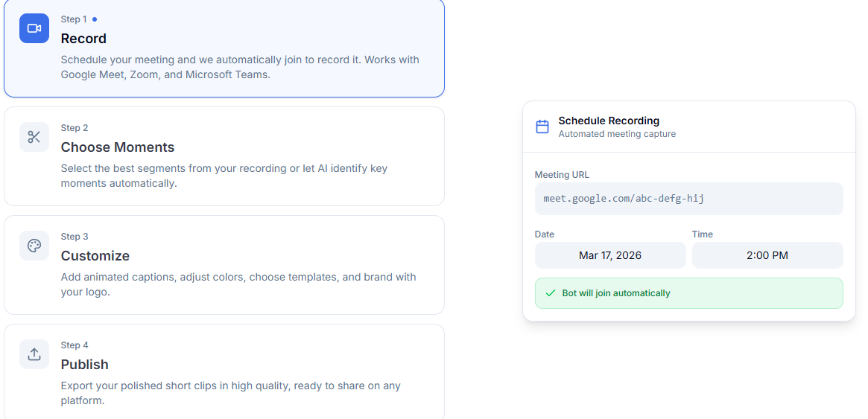Click the Record step heading
868x419 pixels.
(83, 39)
